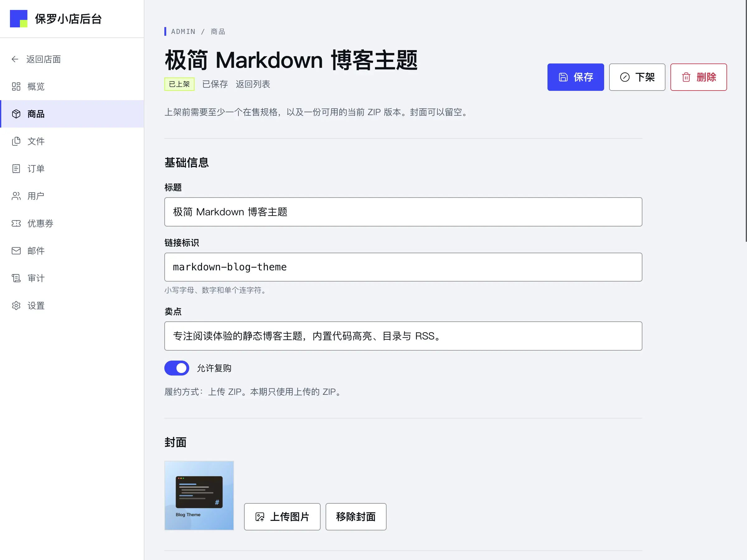Screen dimensions: 747x560
Task: Click the 链接标识 slug input field
Action: pos(403,267)
